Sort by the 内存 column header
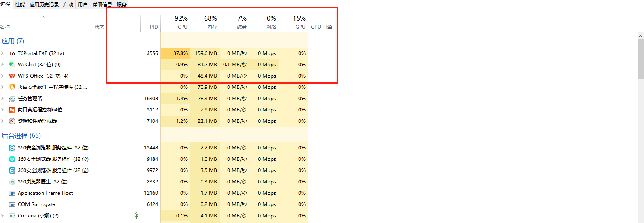The width and height of the screenshot is (644, 223). (205, 23)
